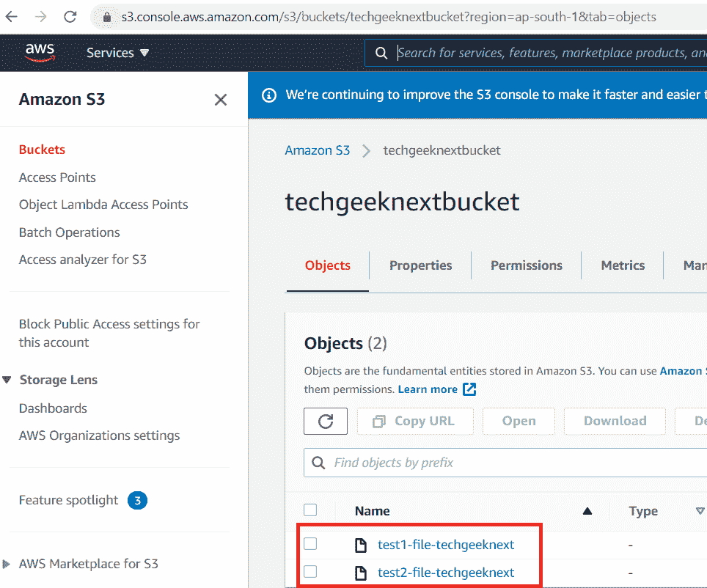
Task: Click the Copy URL button
Action: click(415, 421)
